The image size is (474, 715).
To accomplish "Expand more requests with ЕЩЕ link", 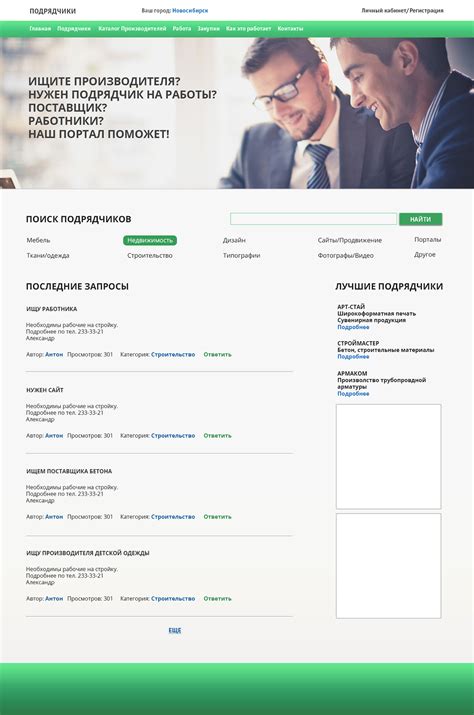I will pos(175,630).
